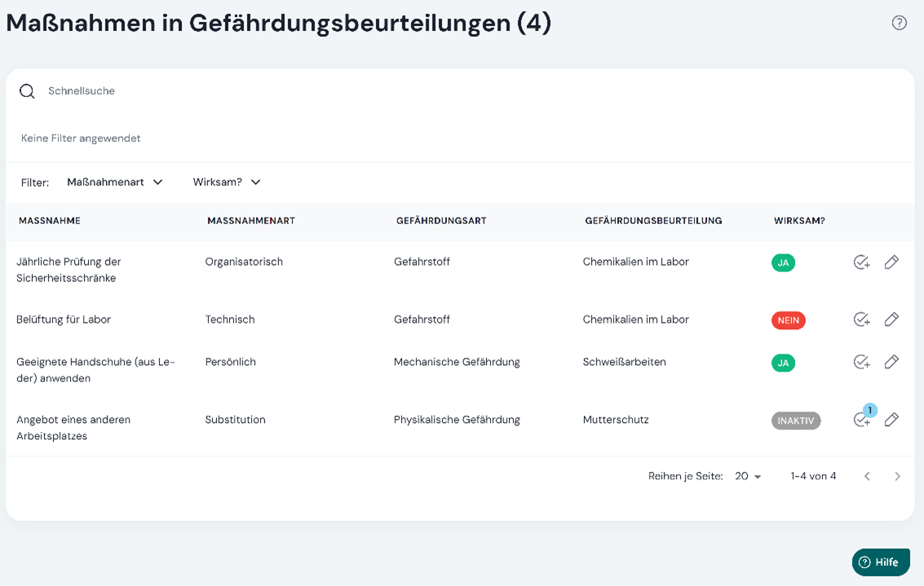Image resolution: width=924 pixels, height=586 pixels.
Task: Change rows per page from 20
Action: click(x=748, y=476)
